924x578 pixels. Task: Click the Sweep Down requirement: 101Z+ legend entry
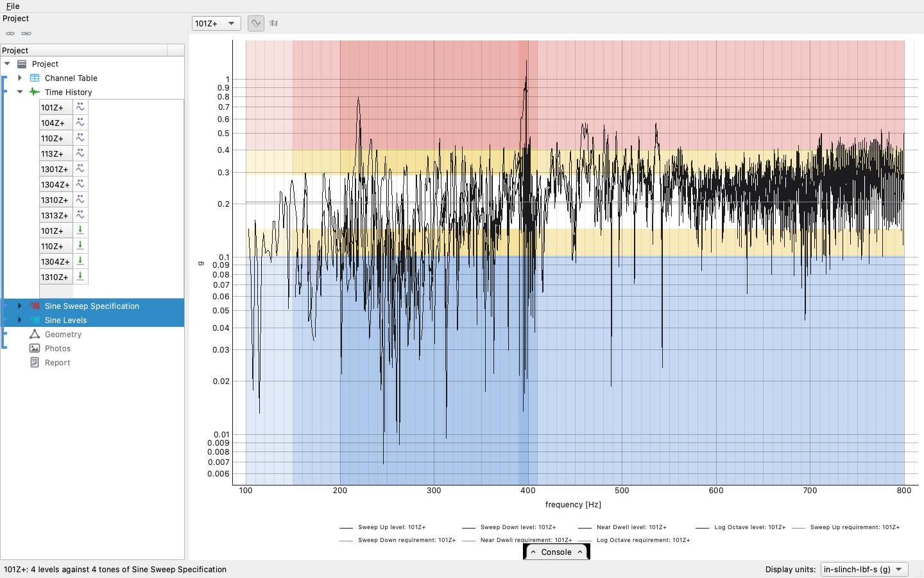click(397, 540)
